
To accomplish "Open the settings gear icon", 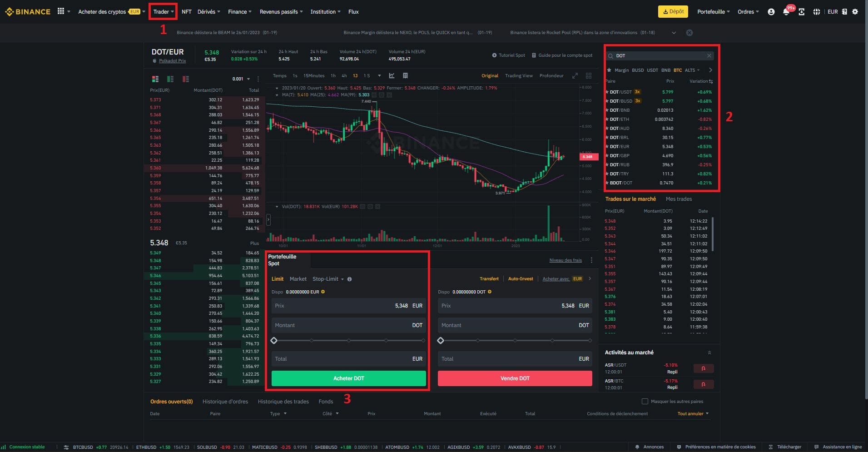I will [855, 12].
